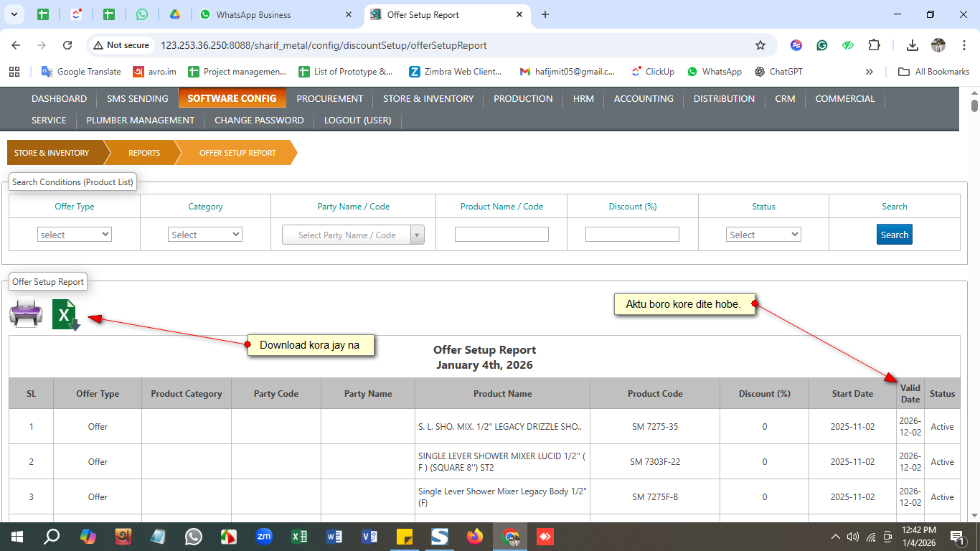
Task: Click the blue Search button
Action: [895, 235]
